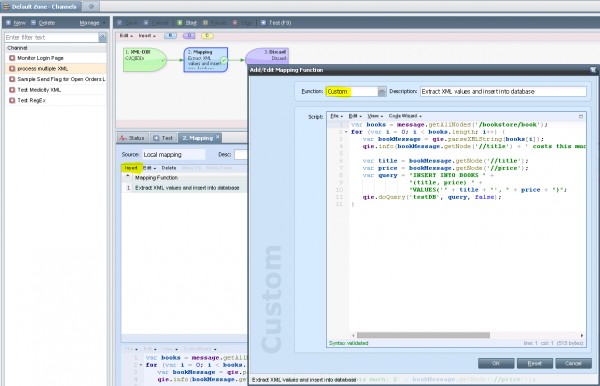Open the channel diagram Insert menu
Viewport: 600px width, 386px height.
(x=147, y=36)
